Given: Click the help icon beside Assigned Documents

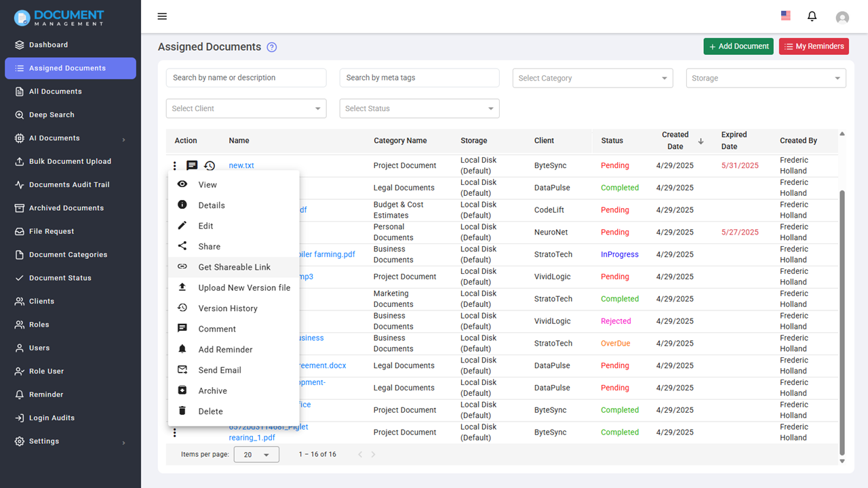Looking at the screenshot, I should pyautogui.click(x=271, y=47).
